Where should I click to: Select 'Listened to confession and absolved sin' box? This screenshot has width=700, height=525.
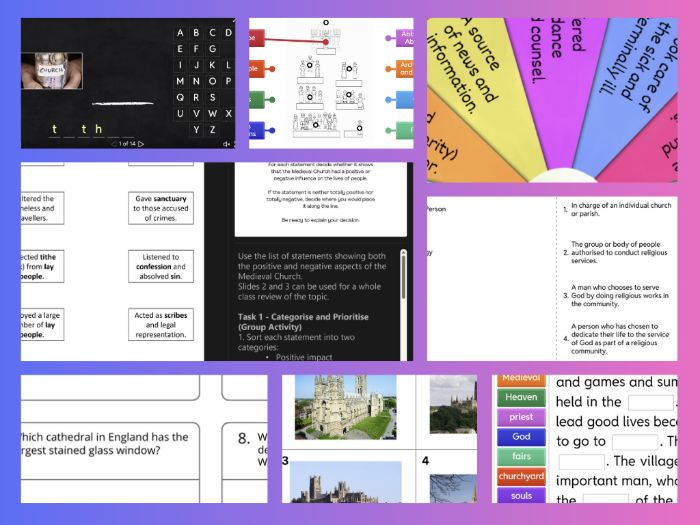161,267
